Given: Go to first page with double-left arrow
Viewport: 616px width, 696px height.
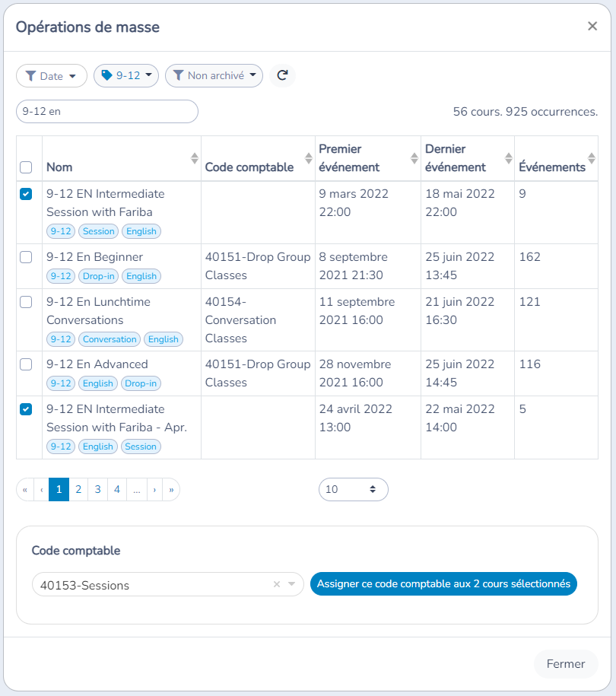Looking at the screenshot, I should pyautogui.click(x=25, y=490).
